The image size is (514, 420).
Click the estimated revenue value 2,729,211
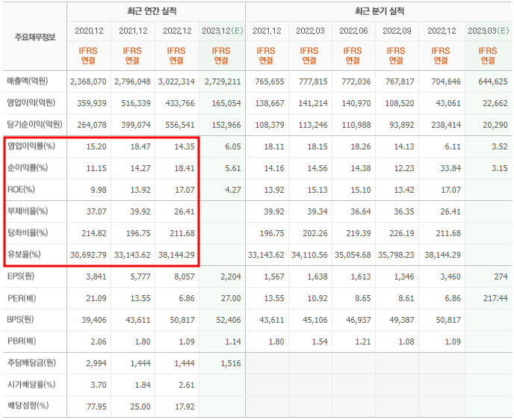[x=223, y=81]
